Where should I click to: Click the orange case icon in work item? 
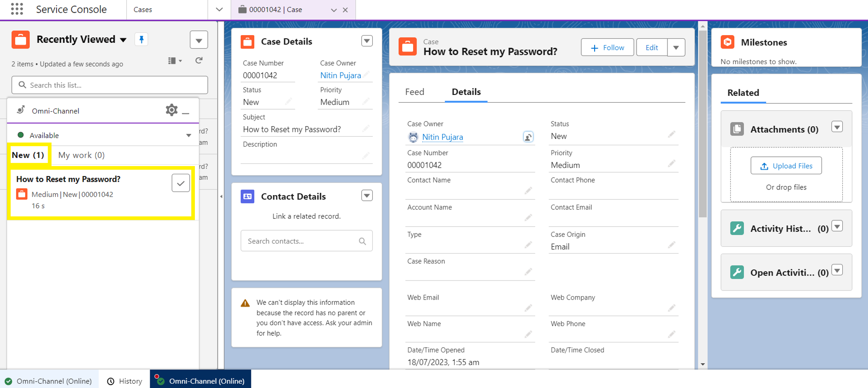coord(22,194)
